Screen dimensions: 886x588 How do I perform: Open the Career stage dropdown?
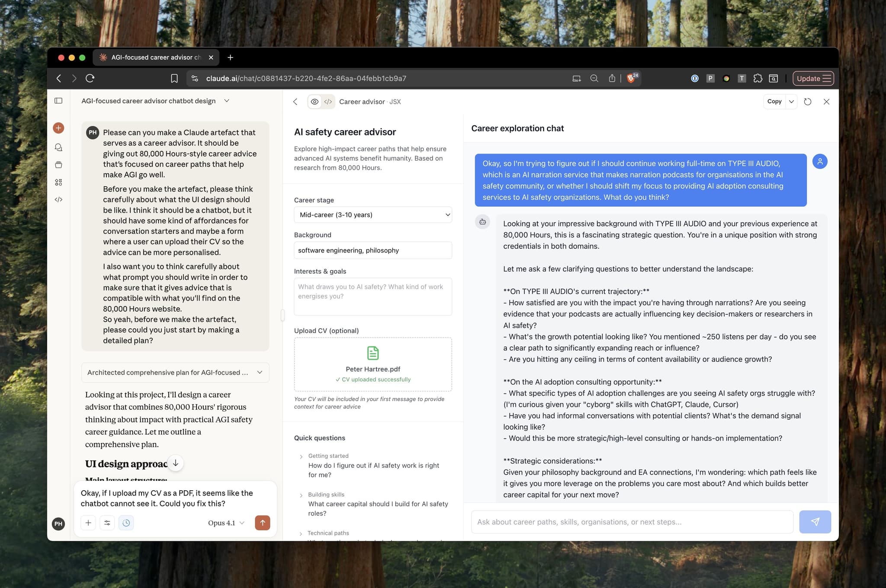(372, 215)
